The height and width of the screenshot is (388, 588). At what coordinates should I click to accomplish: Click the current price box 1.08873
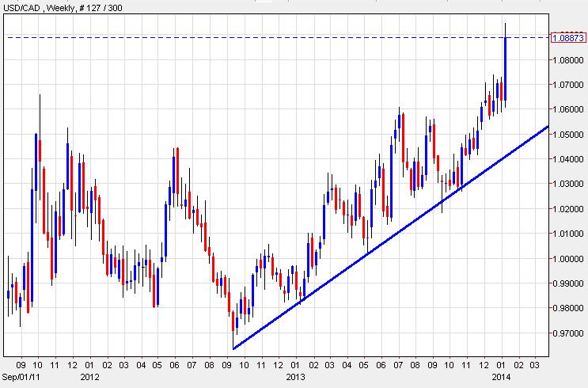tap(568, 37)
